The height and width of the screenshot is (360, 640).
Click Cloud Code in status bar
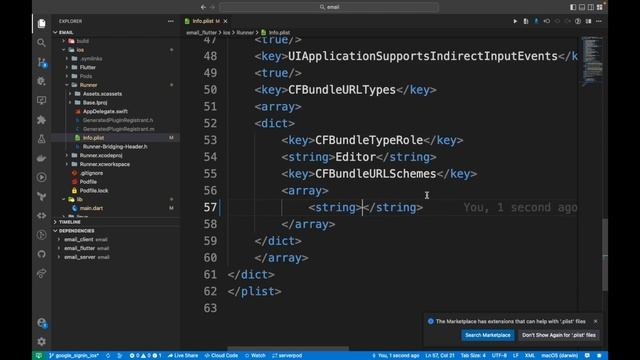(x=221, y=356)
